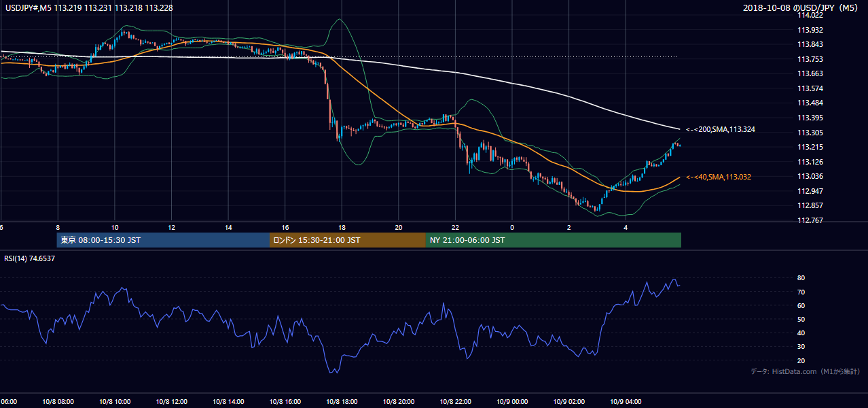Click hour label 8 under price chart
The image size is (868, 408).
(x=58, y=227)
